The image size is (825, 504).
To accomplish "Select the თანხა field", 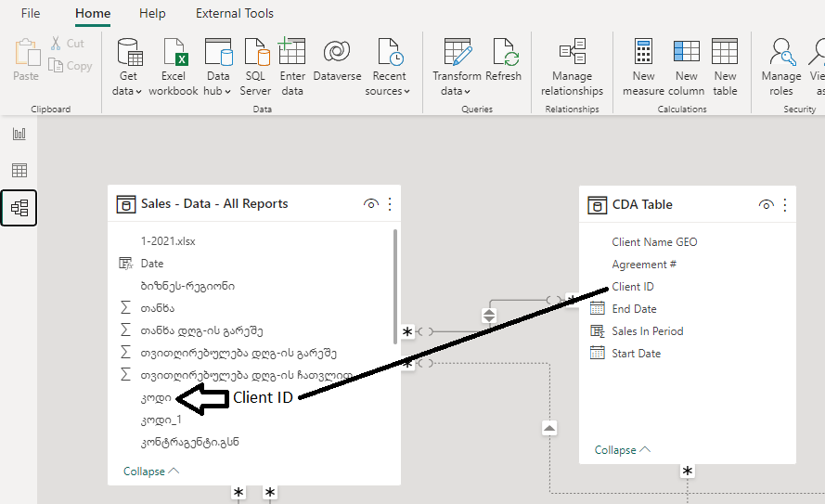I will [x=158, y=308].
